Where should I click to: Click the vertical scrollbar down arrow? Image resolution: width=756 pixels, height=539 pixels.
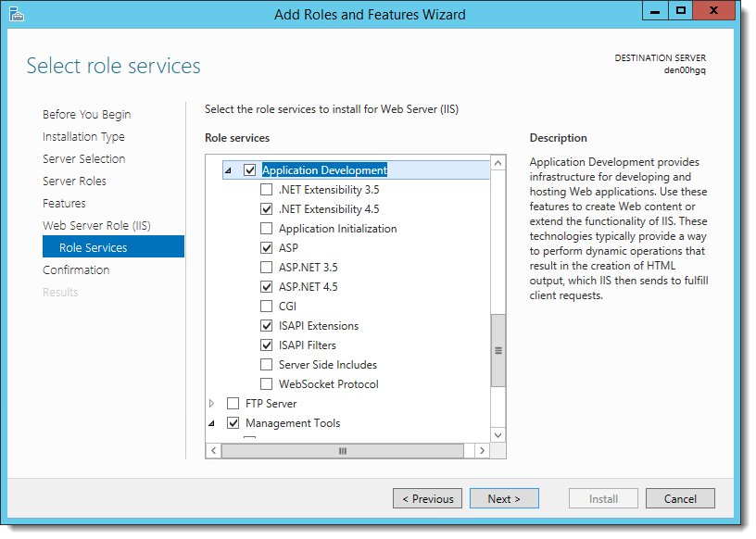[x=498, y=435]
